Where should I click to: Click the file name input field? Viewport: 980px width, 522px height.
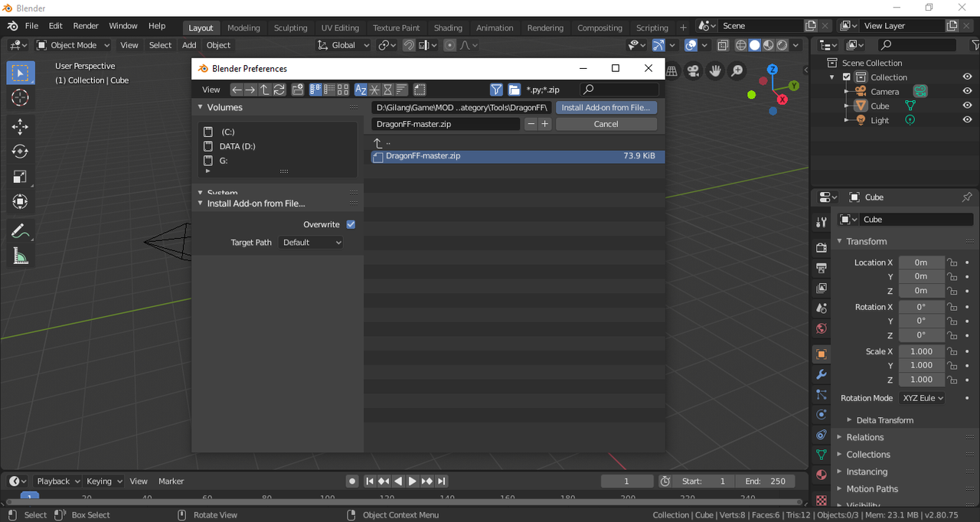click(x=446, y=124)
